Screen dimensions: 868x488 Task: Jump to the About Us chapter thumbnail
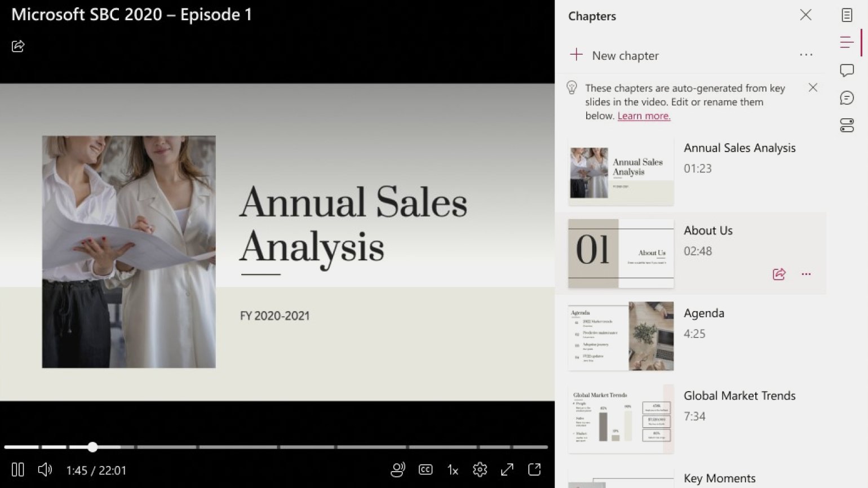pos(621,254)
